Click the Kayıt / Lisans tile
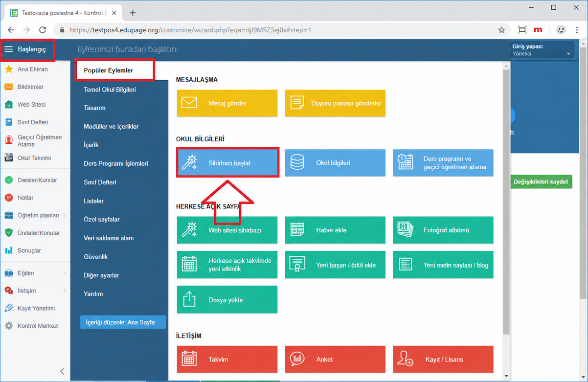This screenshot has width=588, height=382. [443, 360]
